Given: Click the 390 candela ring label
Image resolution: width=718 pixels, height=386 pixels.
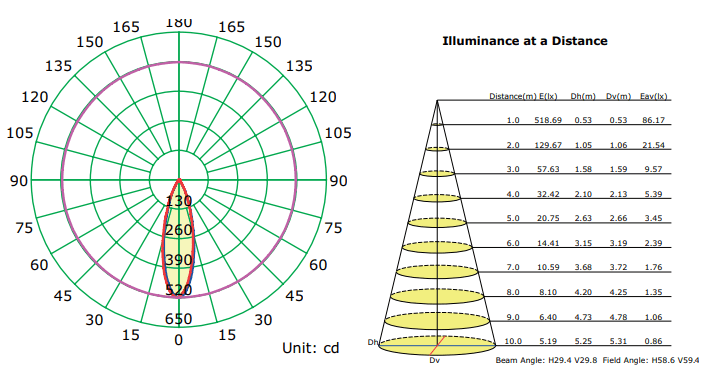Looking at the screenshot, I should coord(179,260).
